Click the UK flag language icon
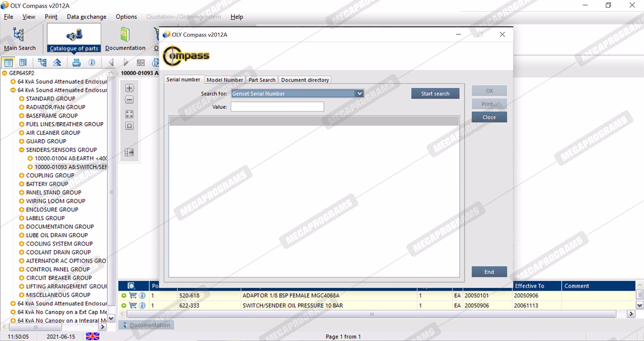The width and height of the screenshot is (644, 341). (92, 336)
